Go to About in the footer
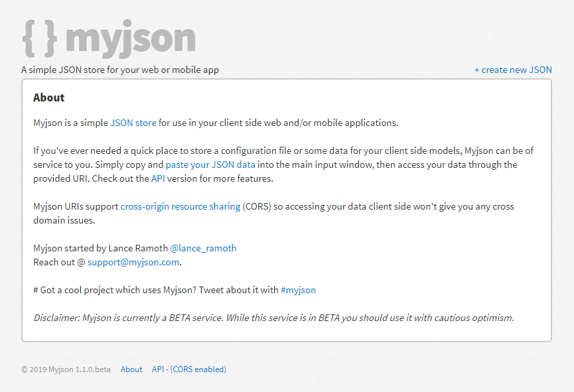The width and height of the screenshot is (574, 392). [x=131, y=369]
